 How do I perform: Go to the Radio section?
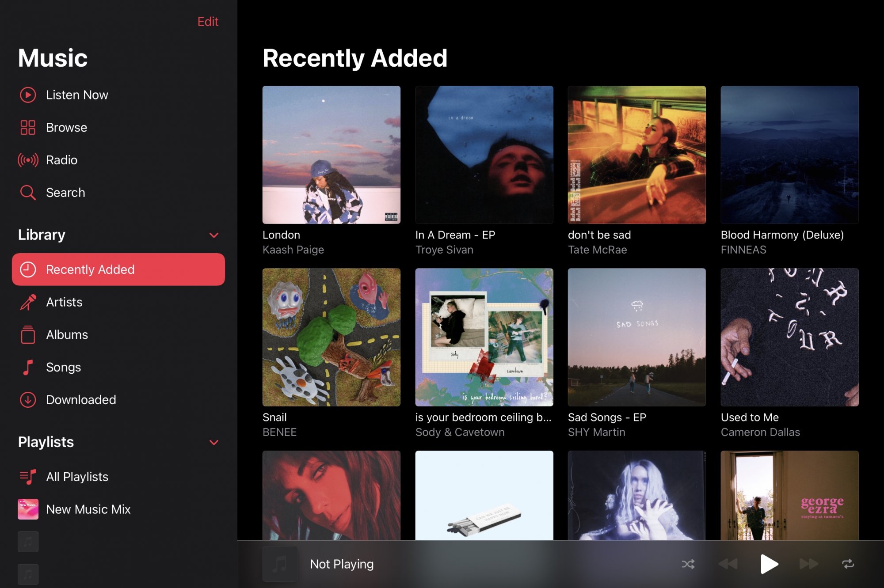point(118,160)
